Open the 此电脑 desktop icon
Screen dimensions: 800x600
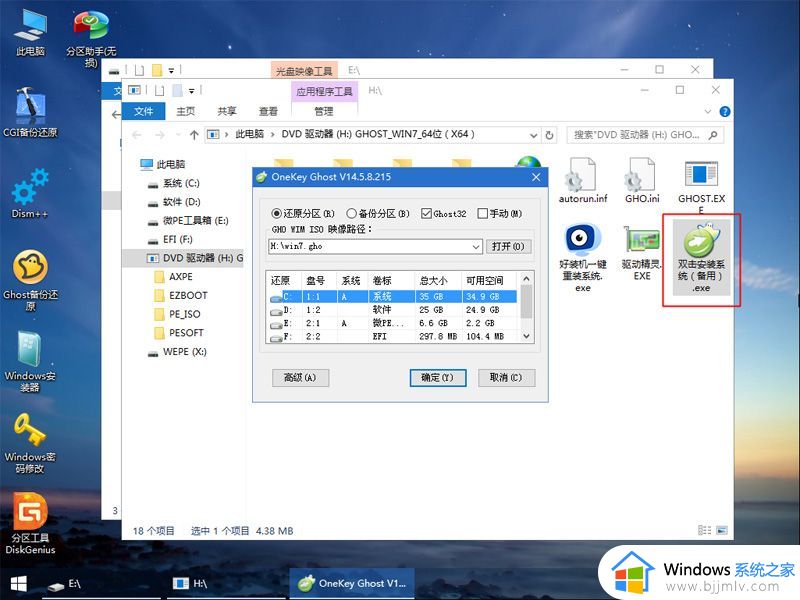click(x=30, y=32)
